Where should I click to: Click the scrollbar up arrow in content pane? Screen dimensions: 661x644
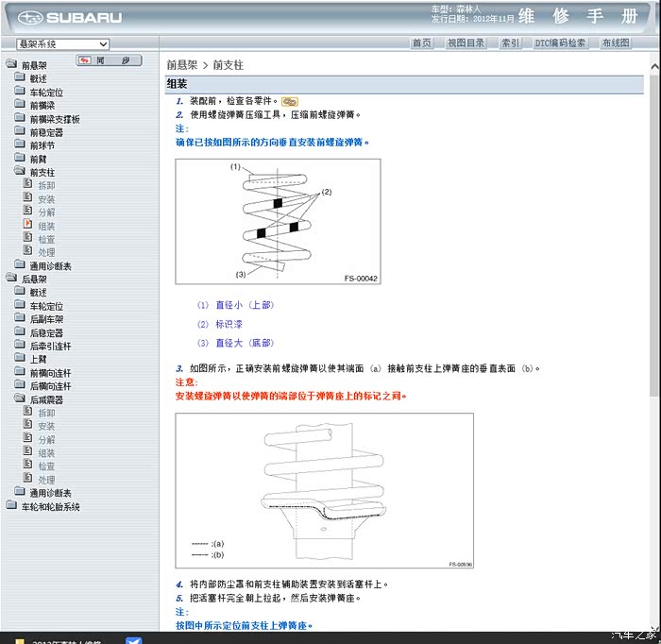653,65
